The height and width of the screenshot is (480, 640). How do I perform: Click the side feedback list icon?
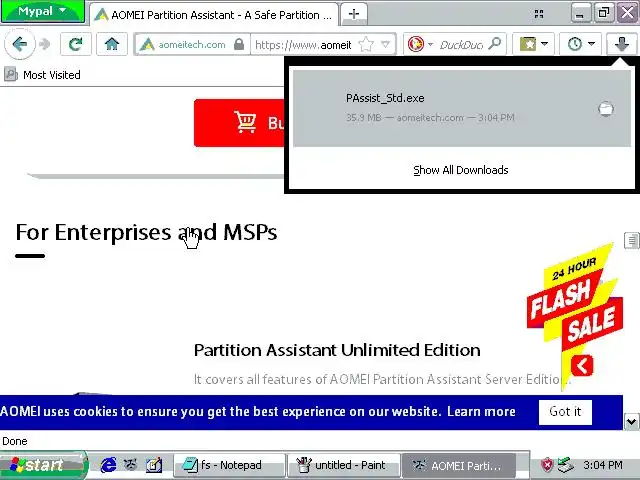(631, 240)
